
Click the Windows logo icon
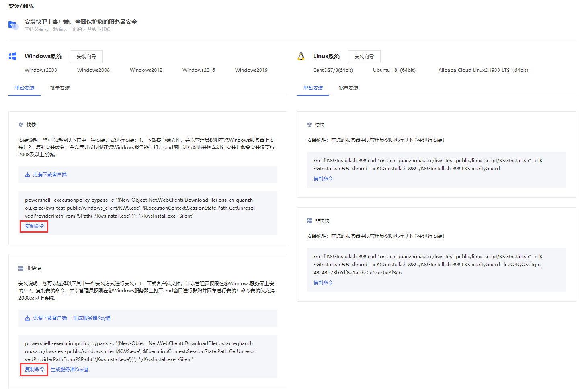click(12, 56)
